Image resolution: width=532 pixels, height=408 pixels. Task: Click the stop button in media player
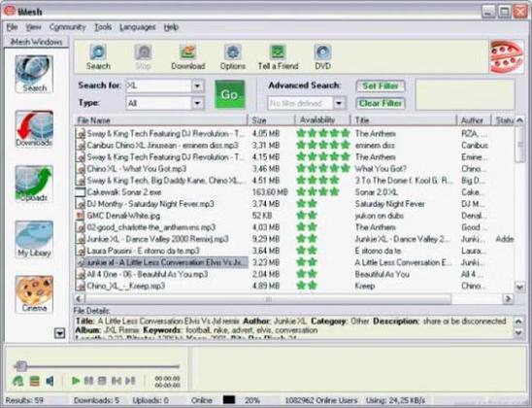(102, 381)
